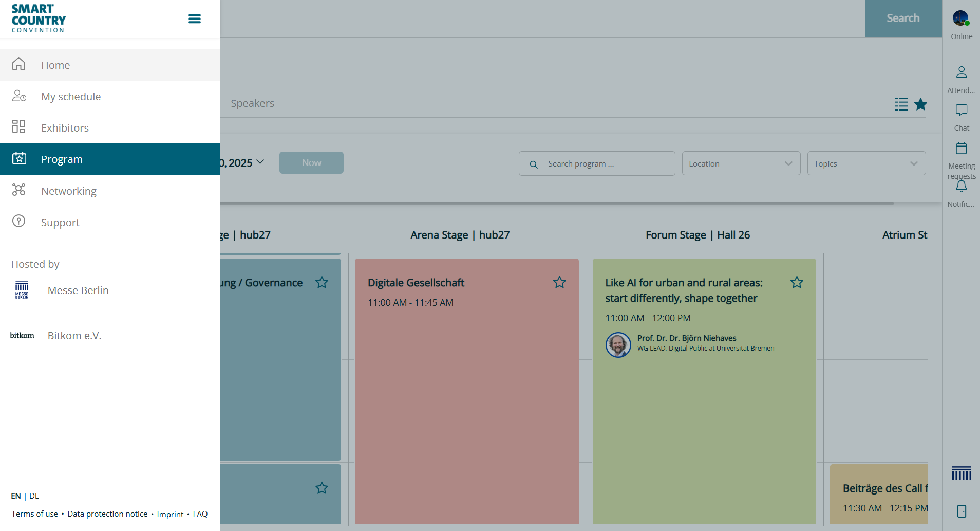Switch language to EN
The width and height of the screenshot is (980, 531).
tap(16, 496)
